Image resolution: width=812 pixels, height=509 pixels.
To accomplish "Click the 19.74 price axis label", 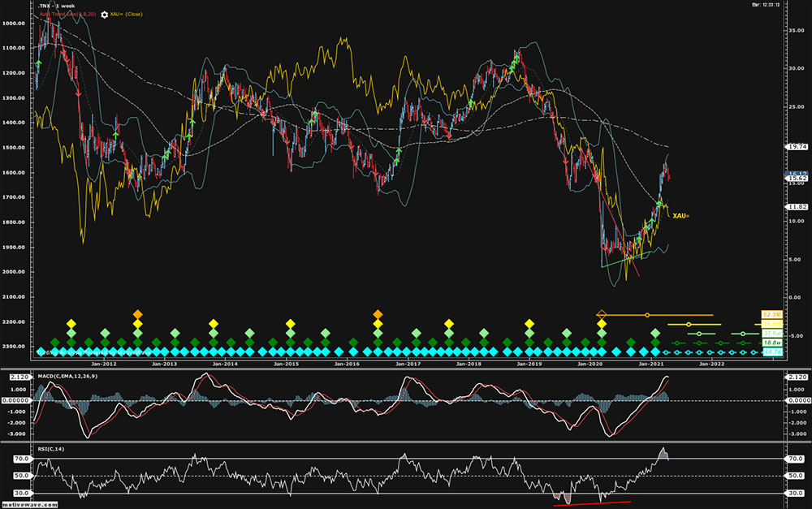I will coord(797,147).
